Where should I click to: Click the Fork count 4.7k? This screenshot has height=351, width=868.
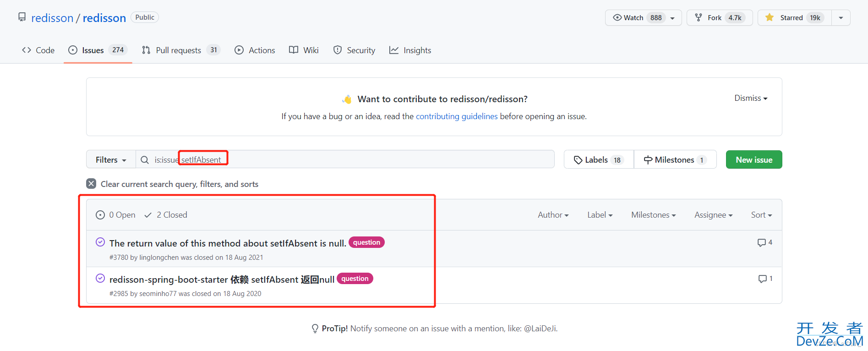tap(735, 18)
